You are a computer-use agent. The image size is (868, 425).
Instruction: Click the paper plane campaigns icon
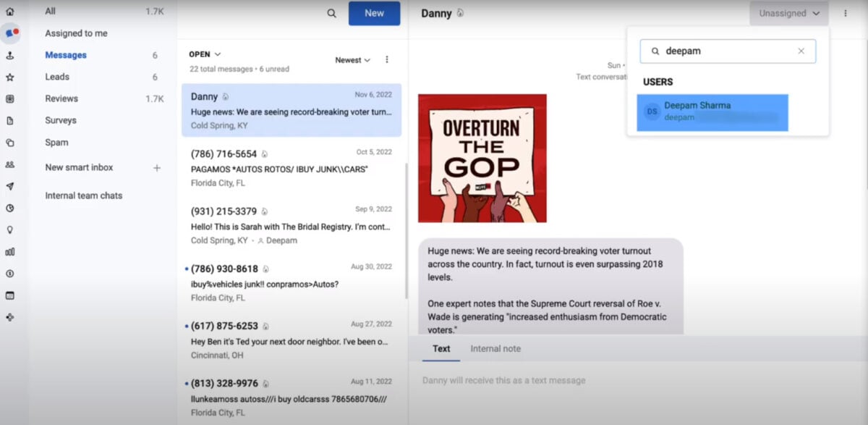[10, 186]
